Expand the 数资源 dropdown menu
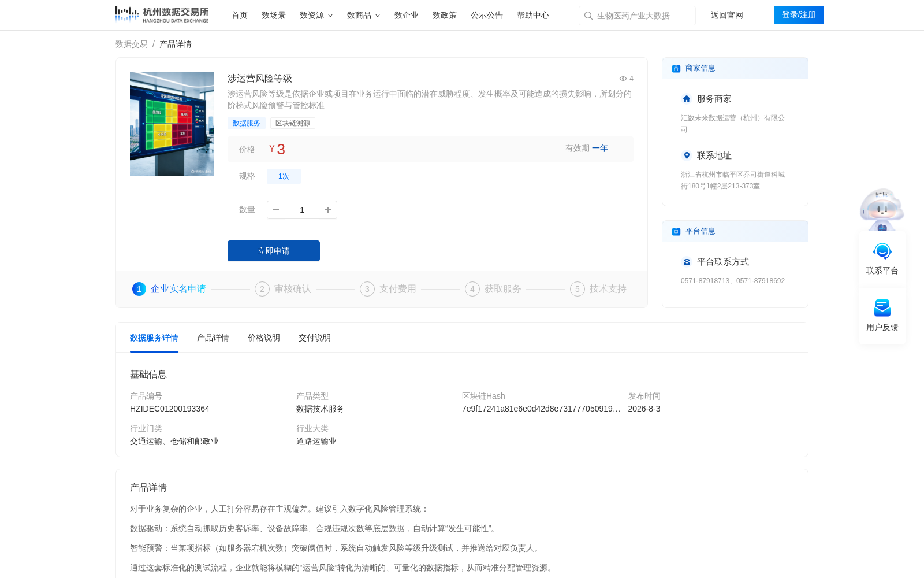Image resolution: width=924 pixels, height=578 pixels. click(316, 16)
